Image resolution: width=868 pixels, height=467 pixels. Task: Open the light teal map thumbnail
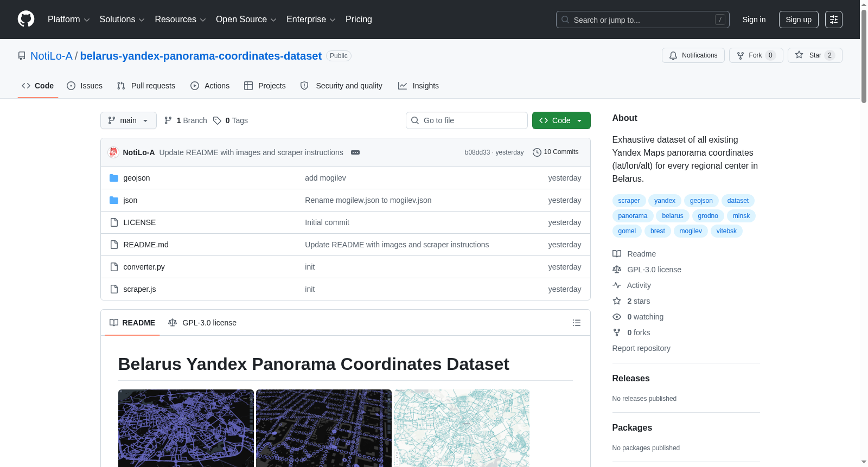(x=462, y=428)
